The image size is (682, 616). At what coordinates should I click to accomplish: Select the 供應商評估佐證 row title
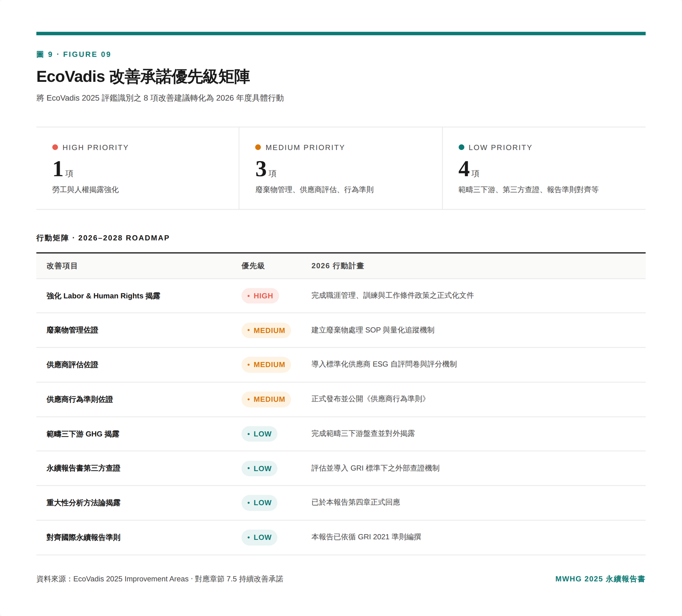tap(72, 365)
